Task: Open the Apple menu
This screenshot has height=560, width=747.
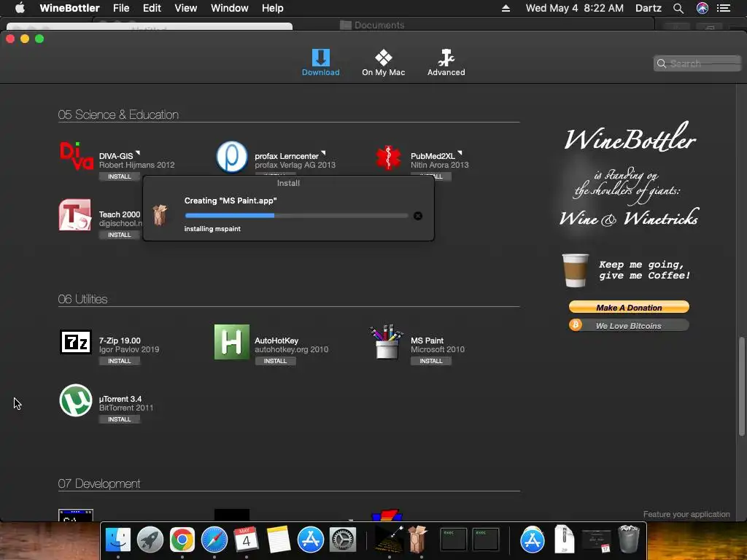Action: click(x=20, y=8)
